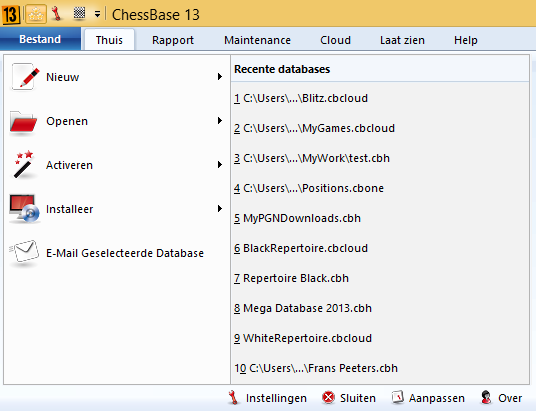The image size is (536, 411).
Task: Click the red folder Openen icon
Action: 23,121
